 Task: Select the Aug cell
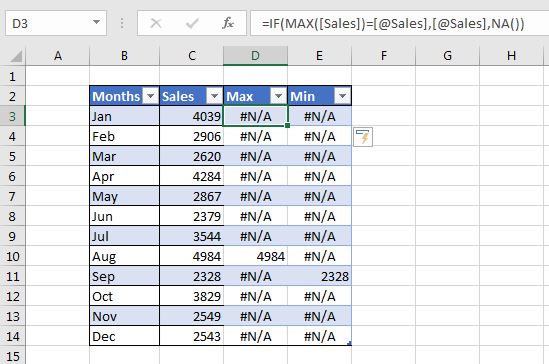tap(124, 256)
